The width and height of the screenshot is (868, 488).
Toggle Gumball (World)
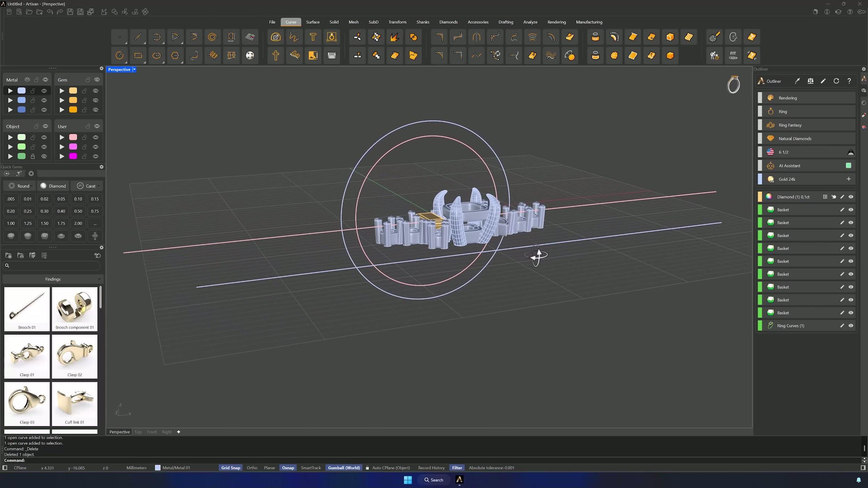point(344,468)
